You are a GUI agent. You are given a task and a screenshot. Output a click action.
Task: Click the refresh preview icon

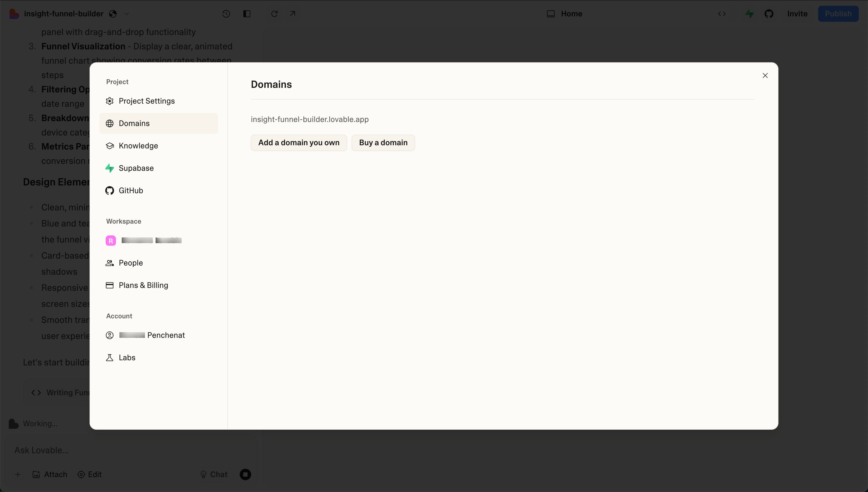(x=274, y=14)
